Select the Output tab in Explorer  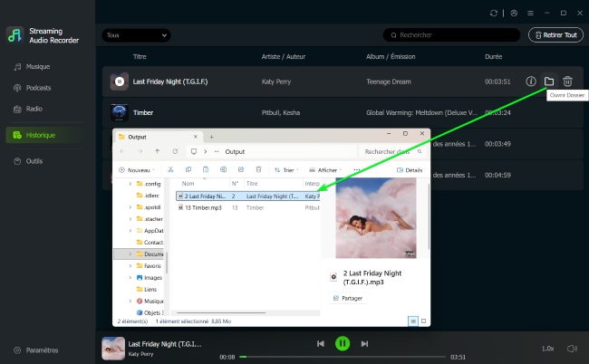159,137
